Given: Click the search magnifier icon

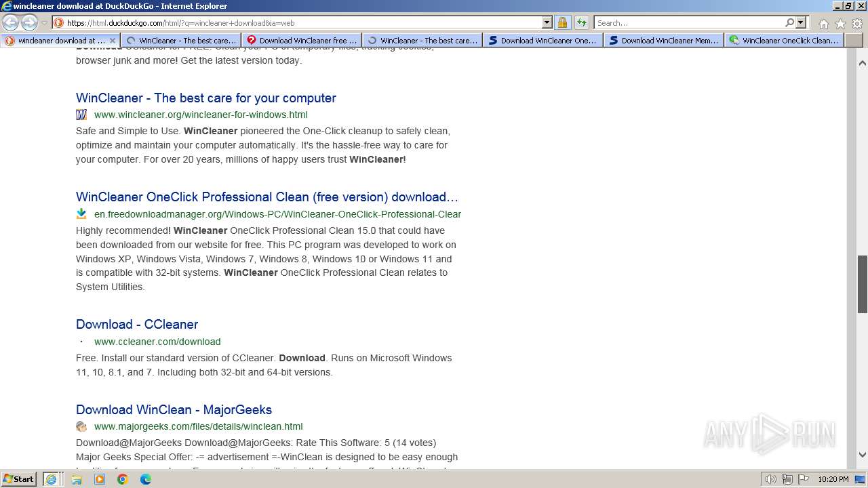Looking at the screenshot, I should point(789,23).
